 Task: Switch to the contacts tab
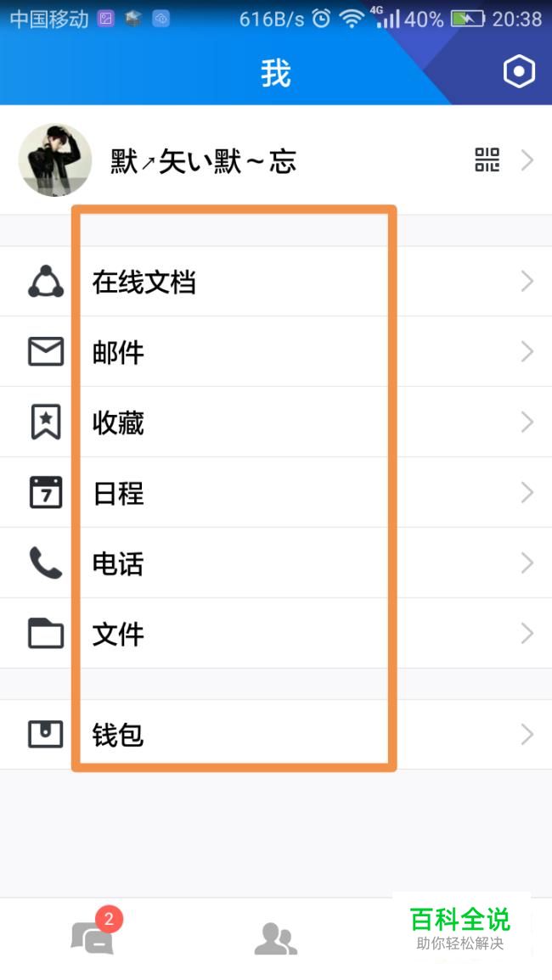tap(276, 938)
